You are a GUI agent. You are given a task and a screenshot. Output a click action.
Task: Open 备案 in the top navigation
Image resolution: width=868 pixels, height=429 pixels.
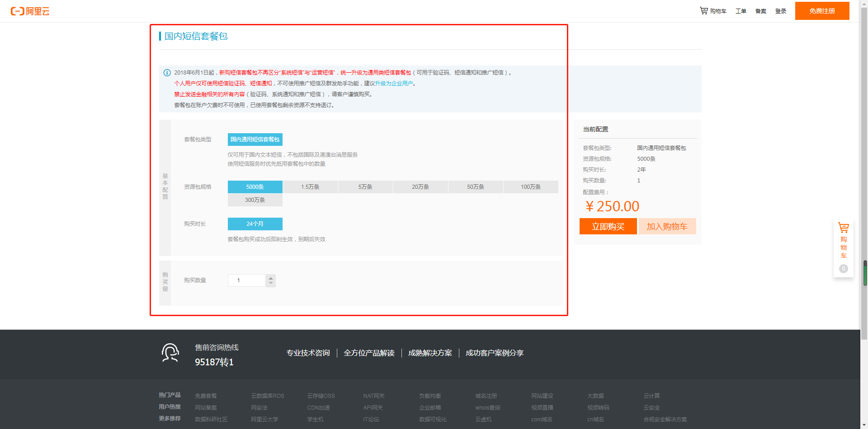tap(760, 11)
